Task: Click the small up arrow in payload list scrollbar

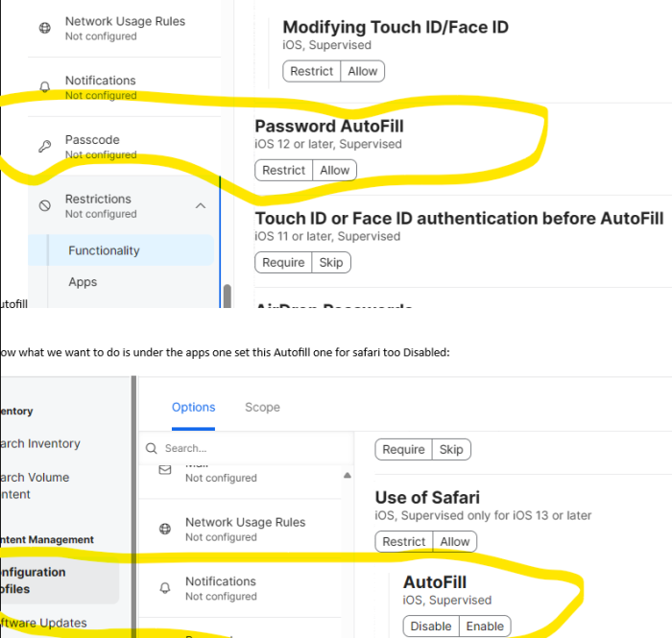Action: pyautogui.click(x=348, y=475)
